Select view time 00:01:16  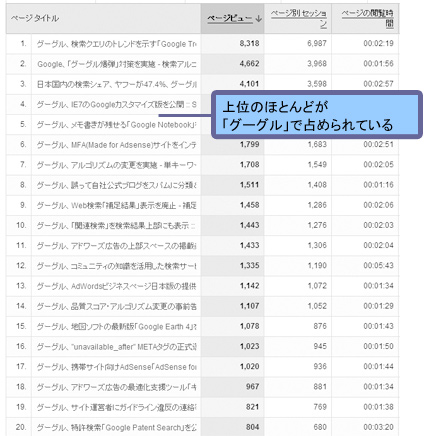click(x=378, y=185)
